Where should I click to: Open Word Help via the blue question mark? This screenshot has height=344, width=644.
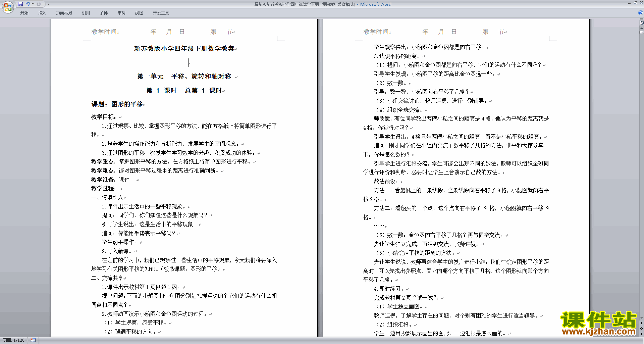[641, 13]
